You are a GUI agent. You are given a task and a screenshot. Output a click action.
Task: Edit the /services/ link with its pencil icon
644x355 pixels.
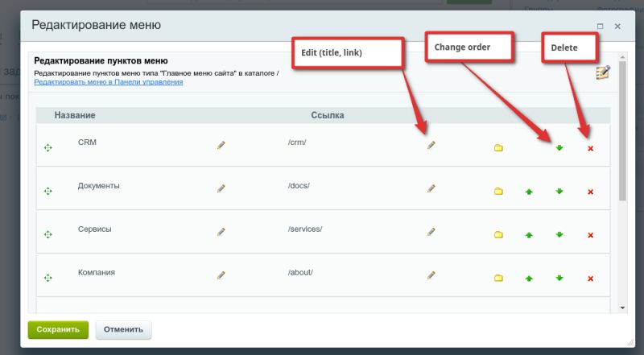(431, 232)
